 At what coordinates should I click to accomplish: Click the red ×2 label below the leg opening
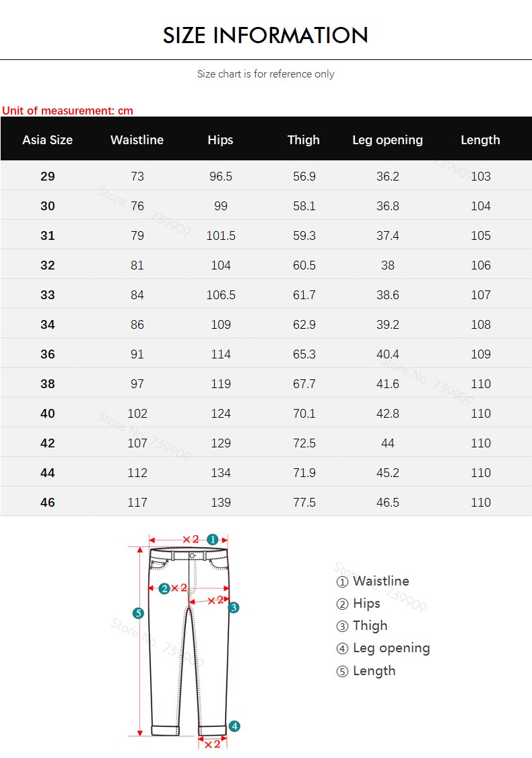pos(212,744)
